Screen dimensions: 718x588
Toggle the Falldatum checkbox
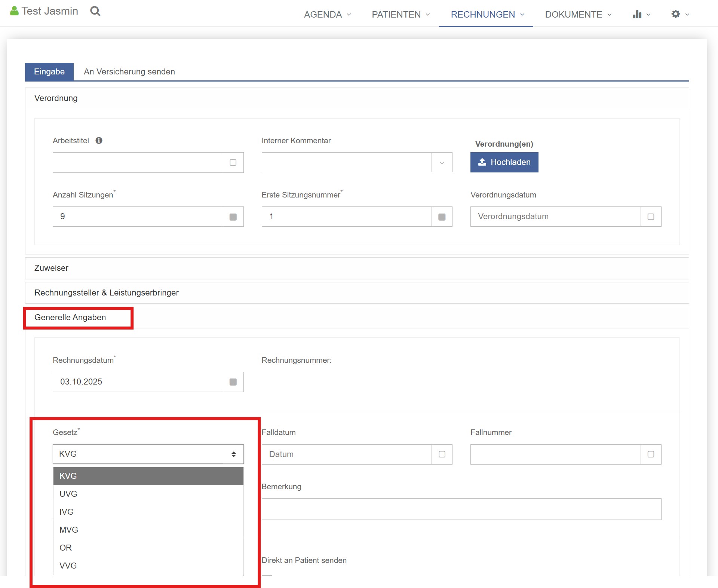pos(442,454)
